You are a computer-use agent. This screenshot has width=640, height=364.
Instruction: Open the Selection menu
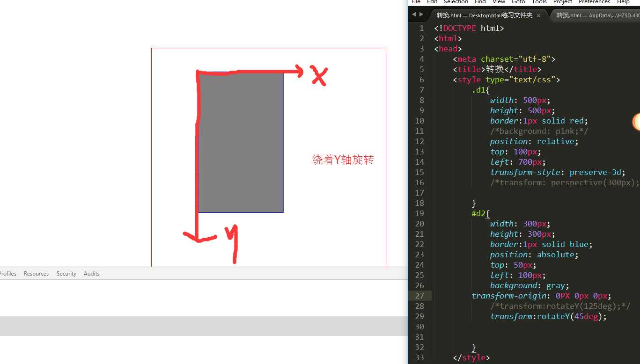pos(456,2)
